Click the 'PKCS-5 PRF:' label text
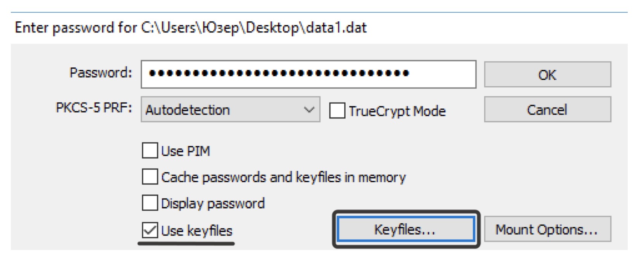The height and width of the screenshot is (264, 644). click(x=93, y=108)
